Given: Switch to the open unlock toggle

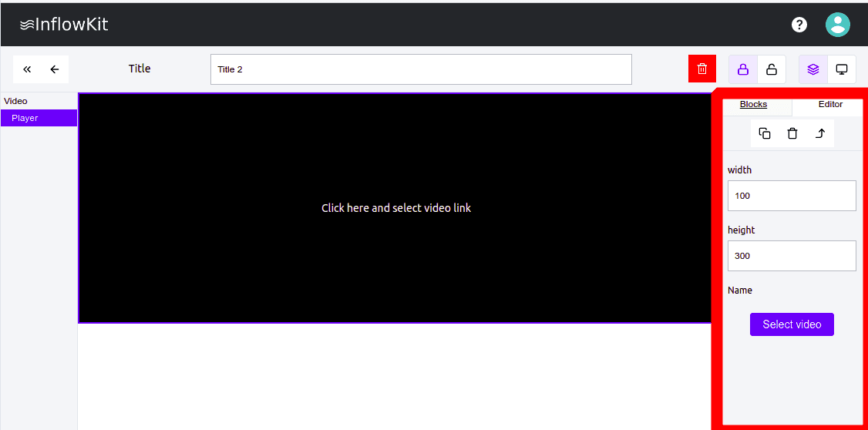Looking at the screenshot, I should pos(772,69).
